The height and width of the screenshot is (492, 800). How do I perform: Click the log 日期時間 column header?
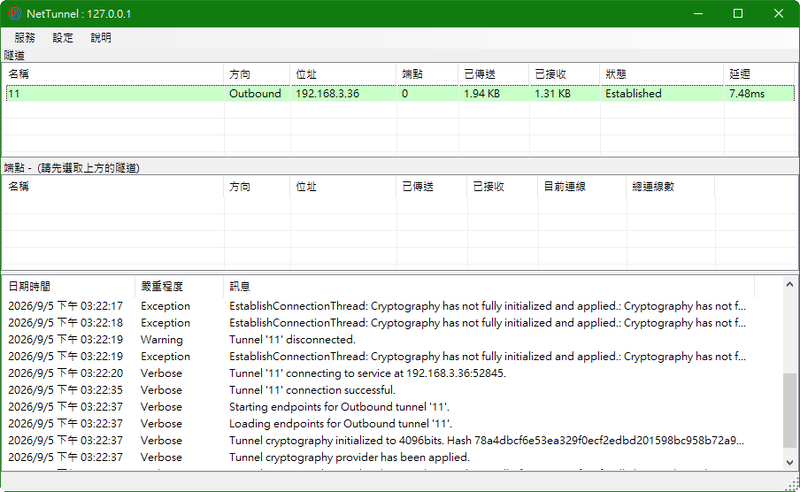tap(69, 286)
